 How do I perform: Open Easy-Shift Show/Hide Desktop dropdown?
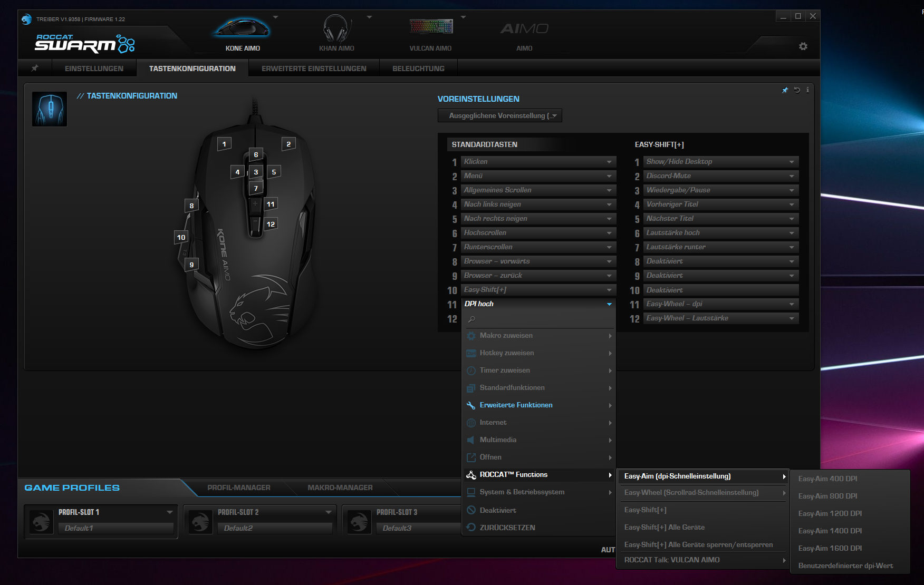721,162
